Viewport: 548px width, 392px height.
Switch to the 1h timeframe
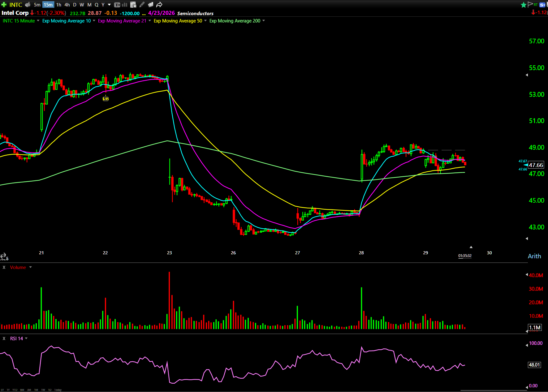[58, 5]
